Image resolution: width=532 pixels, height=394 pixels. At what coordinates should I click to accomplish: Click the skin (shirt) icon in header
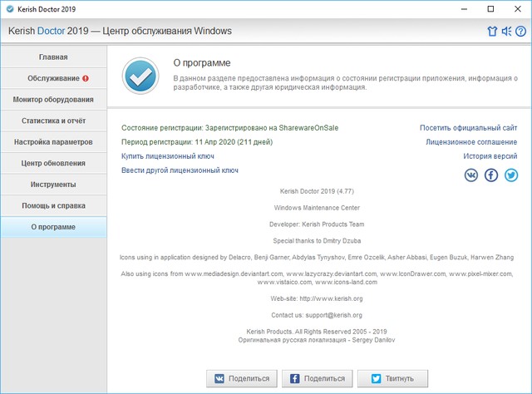tap(491, 32)
